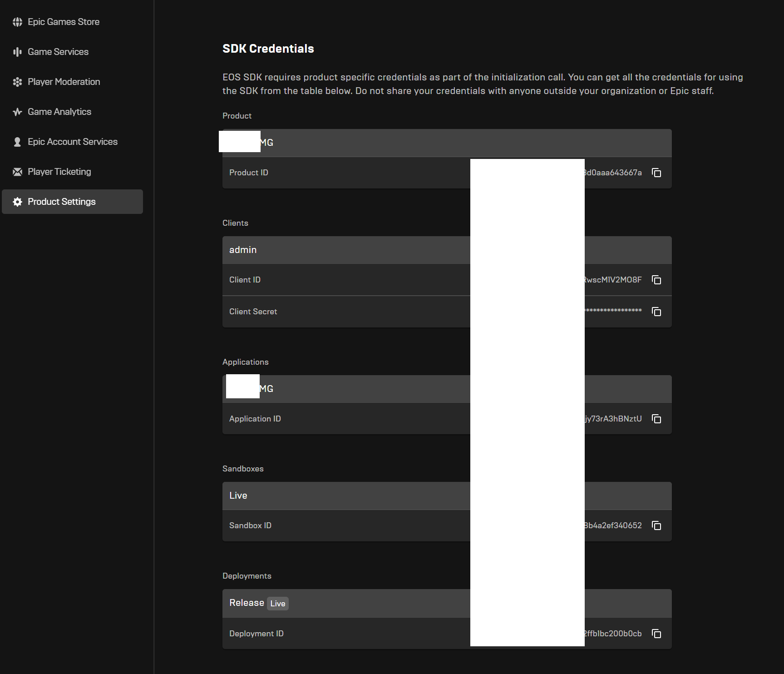
Task: Click the Live badge next to Release
Action: (x=278, y=604)
